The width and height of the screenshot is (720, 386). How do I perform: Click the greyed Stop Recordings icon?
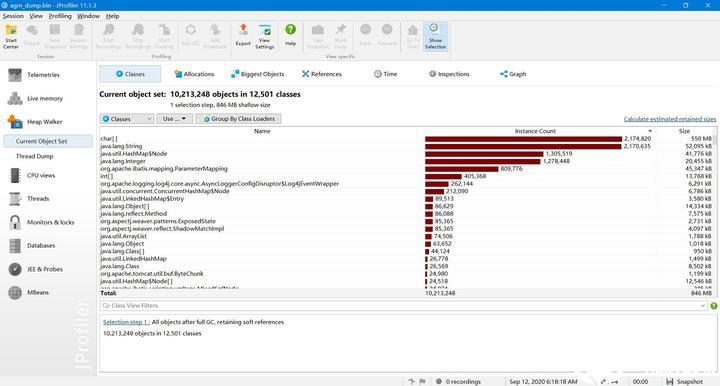pyautogui.click(x=137, y=37)
